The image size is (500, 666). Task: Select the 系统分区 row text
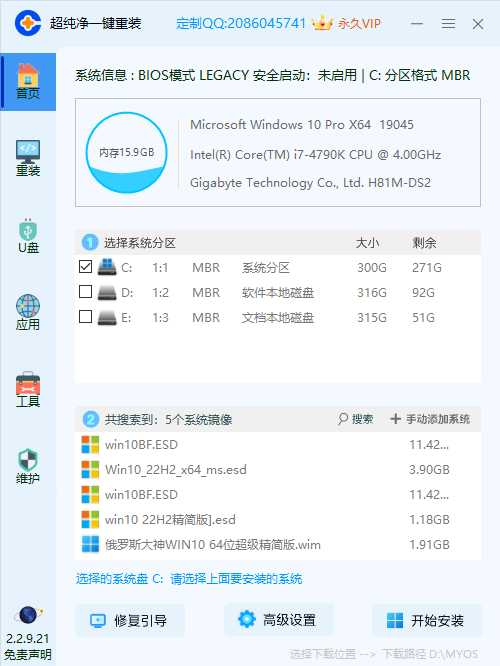(x=266, y=268)
